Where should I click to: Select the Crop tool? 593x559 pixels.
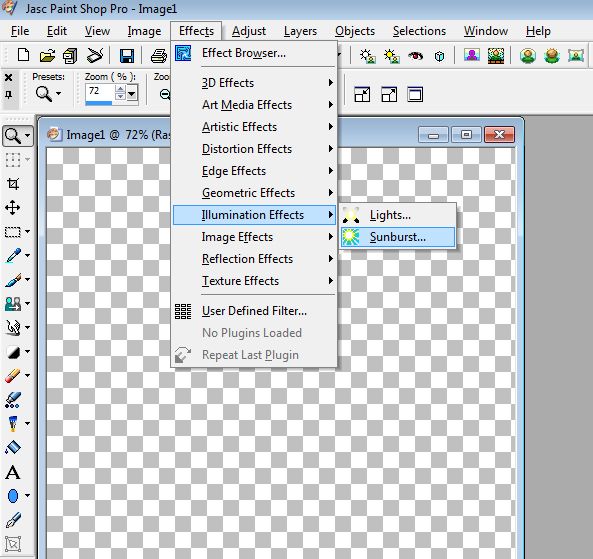(x=13, y=184)
